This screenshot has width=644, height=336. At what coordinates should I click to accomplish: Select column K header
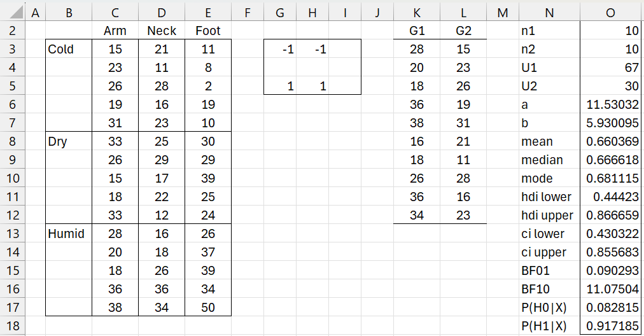click(x=417, y=11)
